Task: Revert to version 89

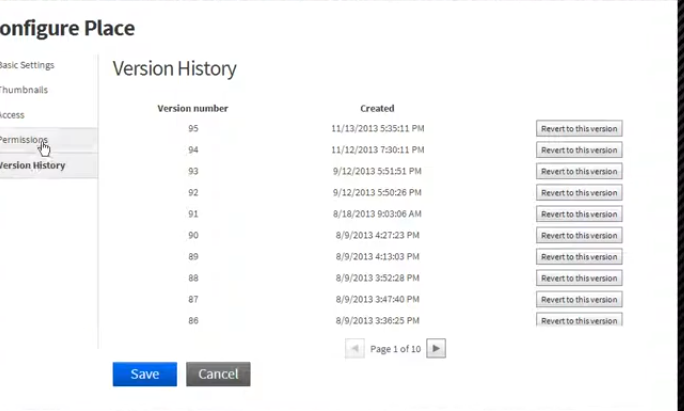Action: coord(579,256)
